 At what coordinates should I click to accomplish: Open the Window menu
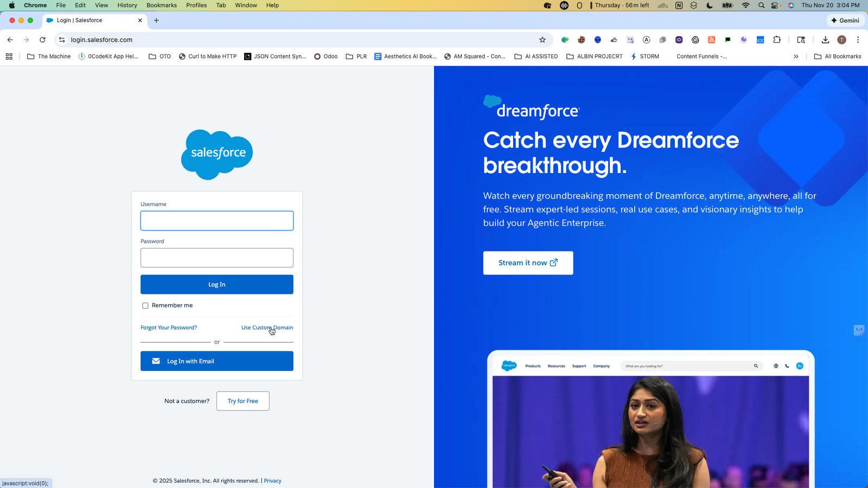pyautogui.click(x=246, y=5)
